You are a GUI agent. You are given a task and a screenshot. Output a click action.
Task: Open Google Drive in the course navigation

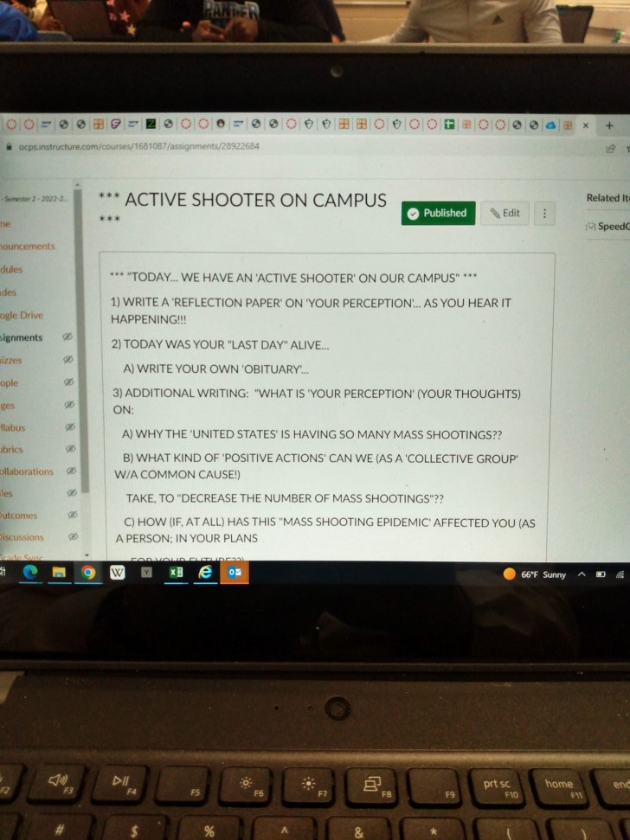[x=22, y=315]
